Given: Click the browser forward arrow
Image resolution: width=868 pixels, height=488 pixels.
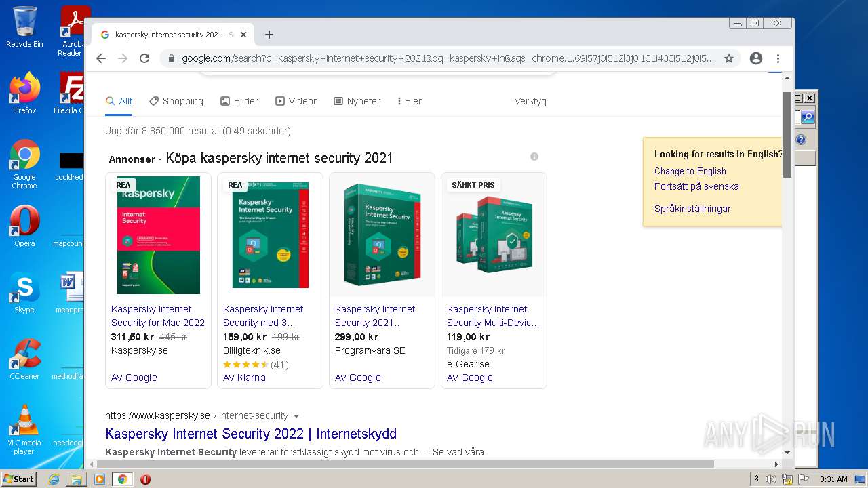Looking at the screenshot, I should point(123,58).
